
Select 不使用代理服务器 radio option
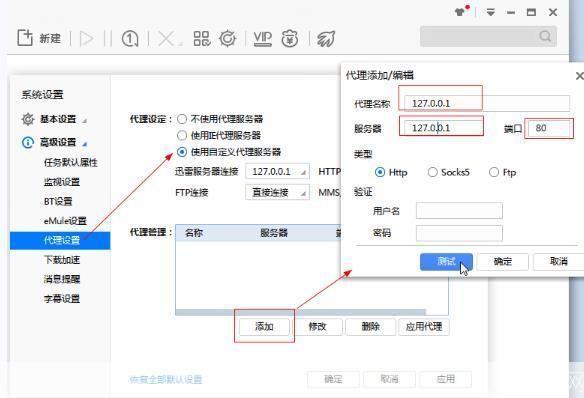tap(182, 119)
